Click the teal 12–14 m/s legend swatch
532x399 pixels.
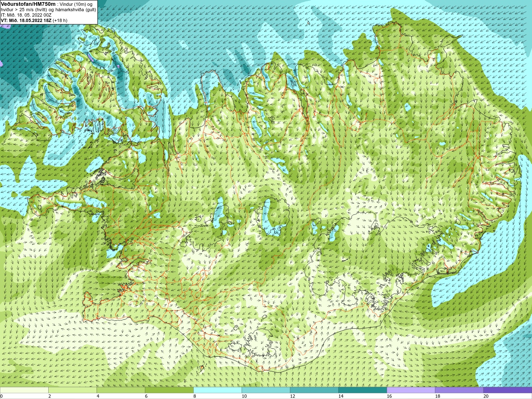coord(314,390)
